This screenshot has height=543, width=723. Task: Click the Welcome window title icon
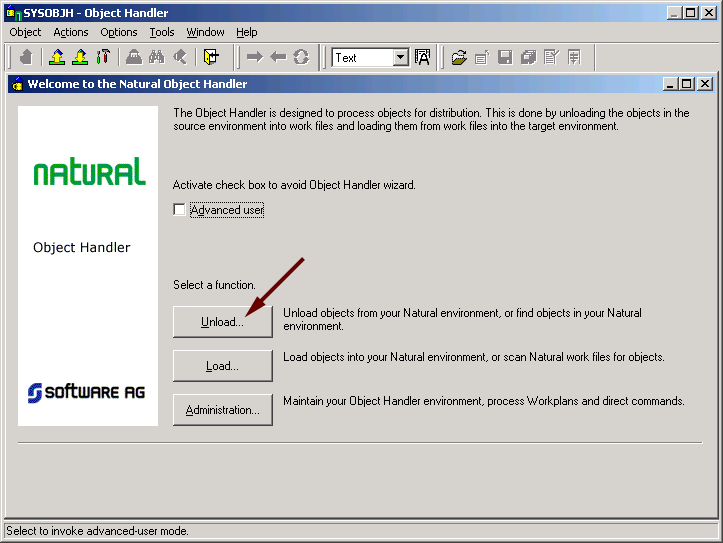point(18,84)
